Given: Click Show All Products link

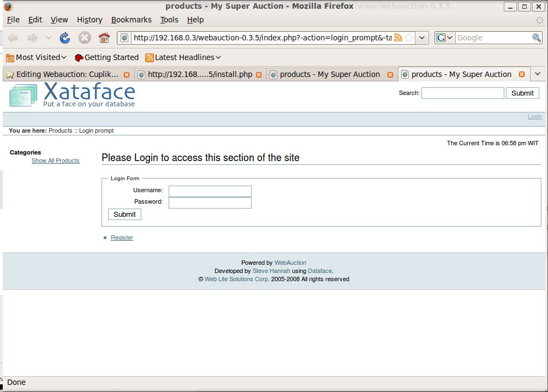Looking at the screenshot, I should tap(55, 161).
